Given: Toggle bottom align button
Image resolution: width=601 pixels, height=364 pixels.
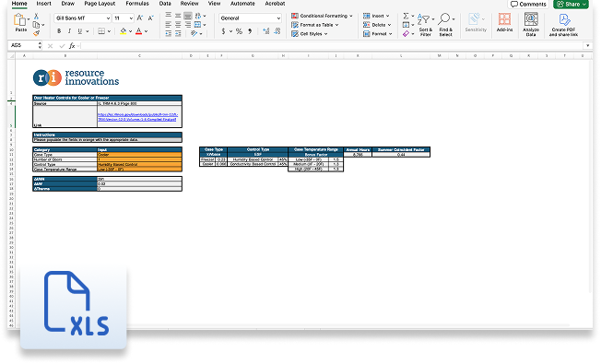Looking at the screenshot, I should 188,16.
